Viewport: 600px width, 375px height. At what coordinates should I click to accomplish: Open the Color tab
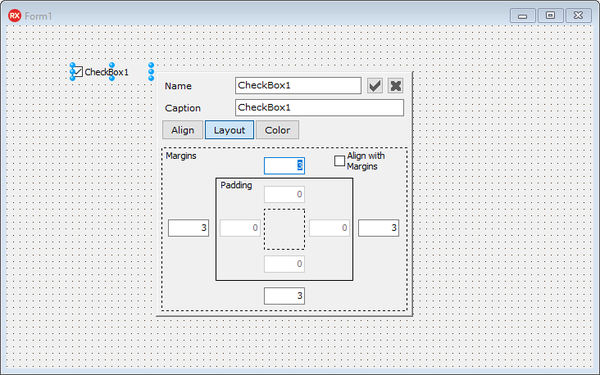click(x=277, y=130)
